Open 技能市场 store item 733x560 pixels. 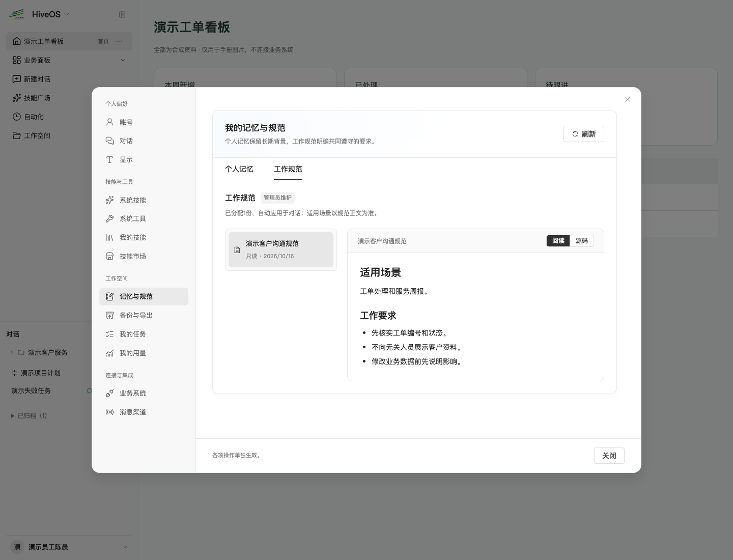point(144,257)
